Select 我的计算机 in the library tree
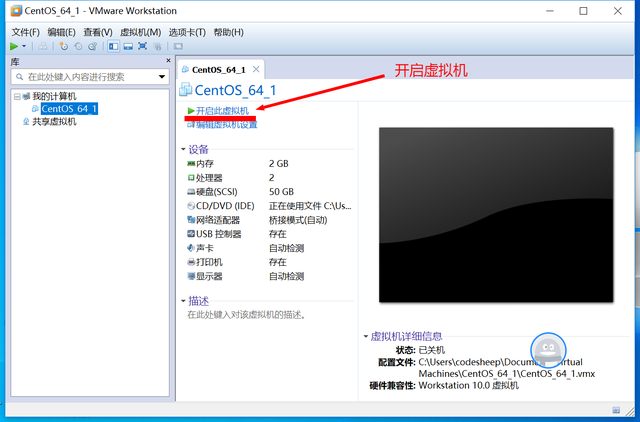This screenshot has height=422, width=640. pyautogui.click(x=54, y=96)
